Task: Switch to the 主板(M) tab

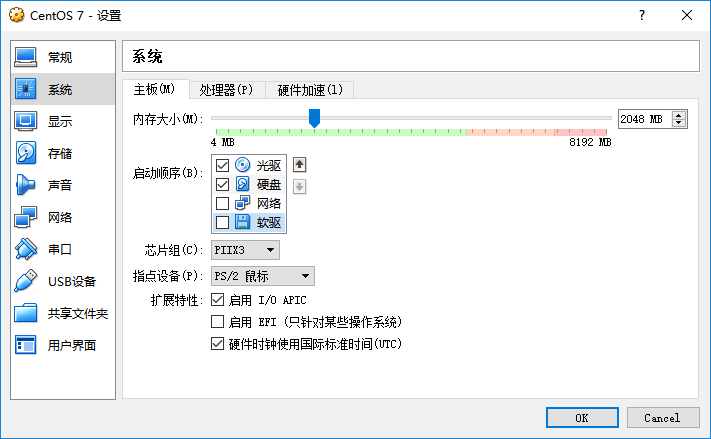Action: click(x=155, y=89)
